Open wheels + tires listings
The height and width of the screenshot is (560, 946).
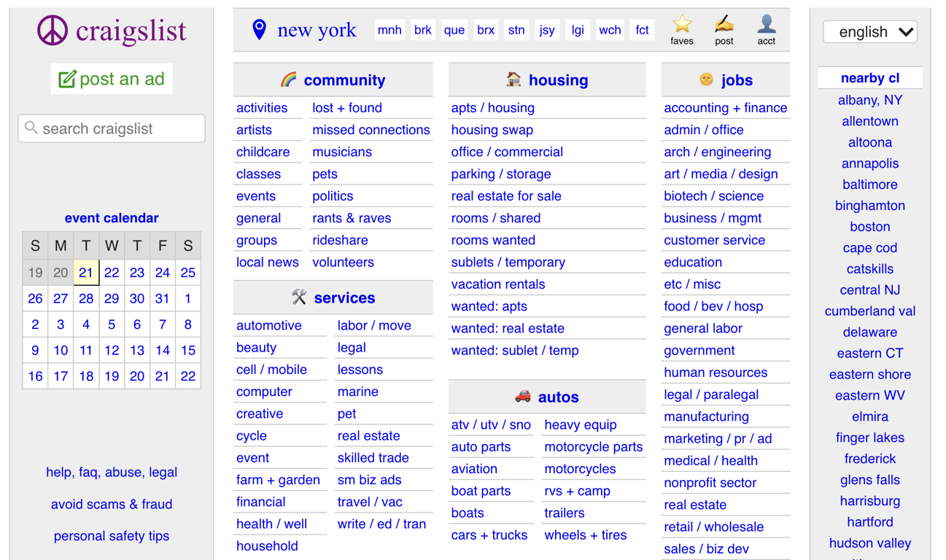click(x=585, y=534)
